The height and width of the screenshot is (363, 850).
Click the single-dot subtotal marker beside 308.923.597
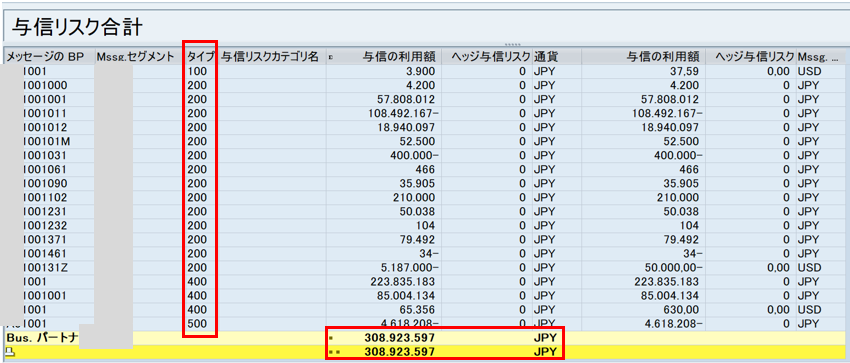[x=331, y=338]
